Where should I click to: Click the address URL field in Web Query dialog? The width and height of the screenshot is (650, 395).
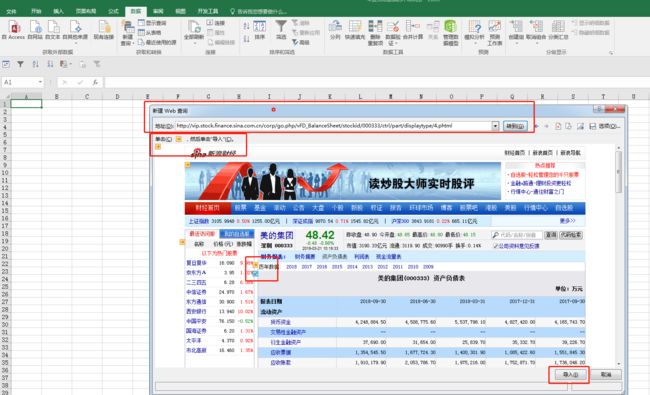(333, 126)
